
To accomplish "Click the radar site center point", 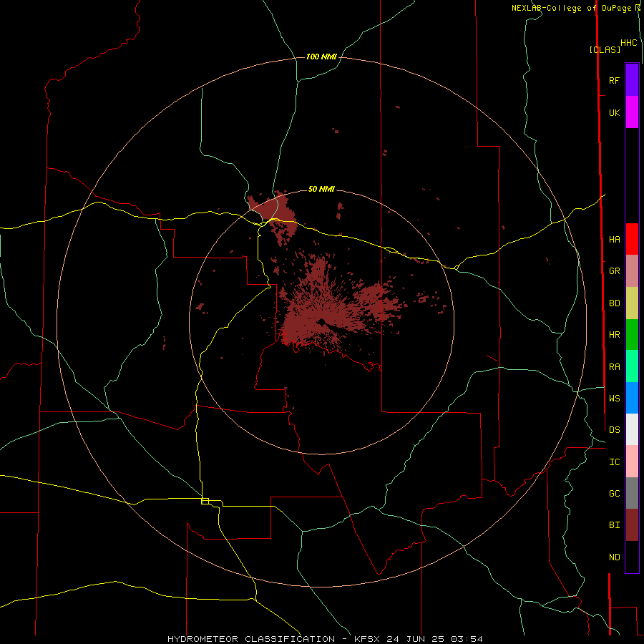I will (321, 321).
